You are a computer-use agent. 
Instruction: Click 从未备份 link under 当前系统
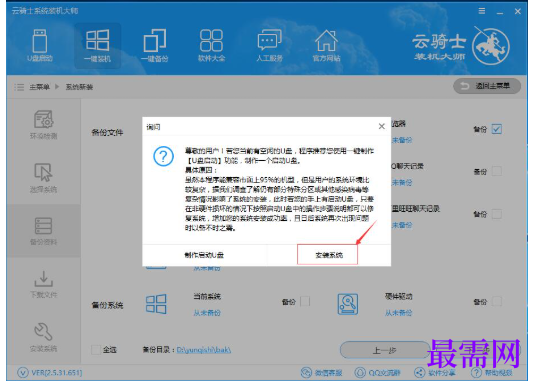(x=207, y=313)
